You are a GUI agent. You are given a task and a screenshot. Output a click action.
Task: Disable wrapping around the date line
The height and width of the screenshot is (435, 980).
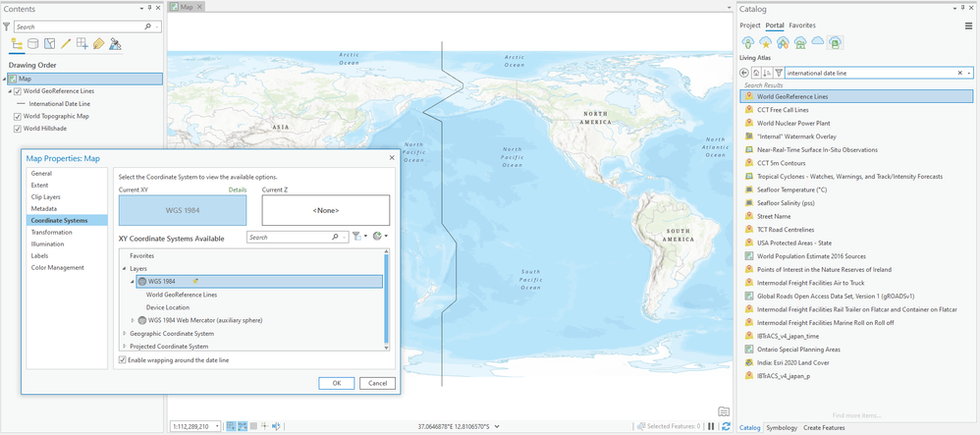click(x=122, y=360)
